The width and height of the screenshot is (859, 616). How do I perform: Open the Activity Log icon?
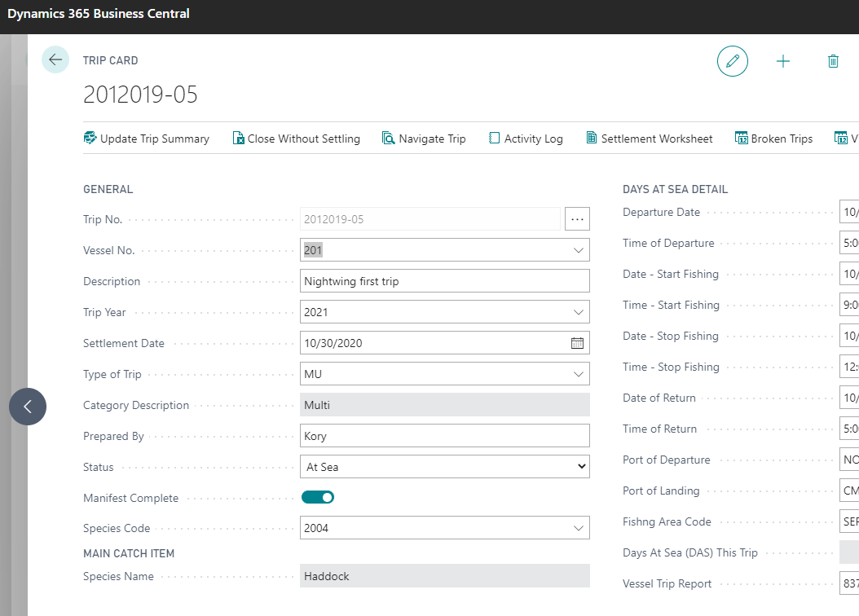[494, 138]
